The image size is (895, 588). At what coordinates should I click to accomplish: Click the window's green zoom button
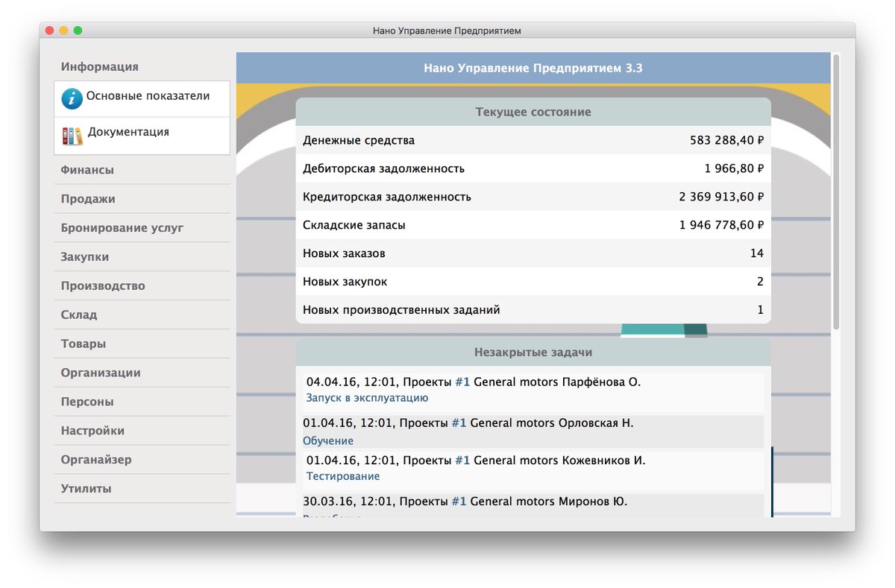78,31
